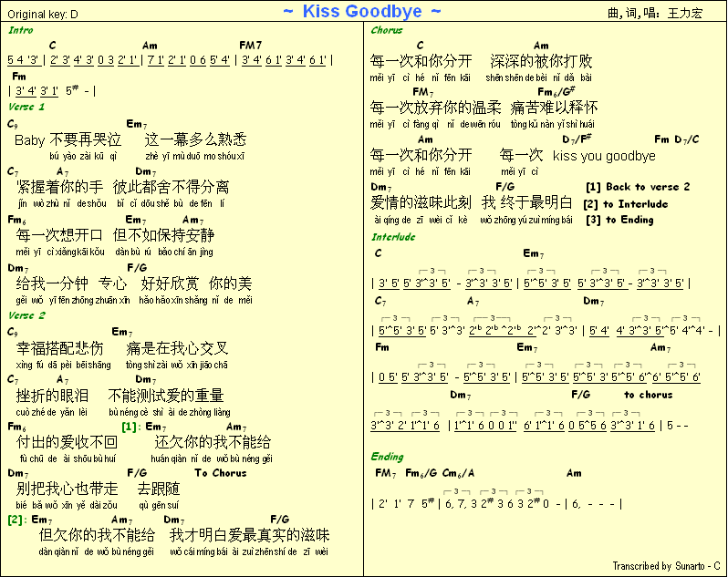Select the lyric '痛是在我心交叉'

pos(177,348)
